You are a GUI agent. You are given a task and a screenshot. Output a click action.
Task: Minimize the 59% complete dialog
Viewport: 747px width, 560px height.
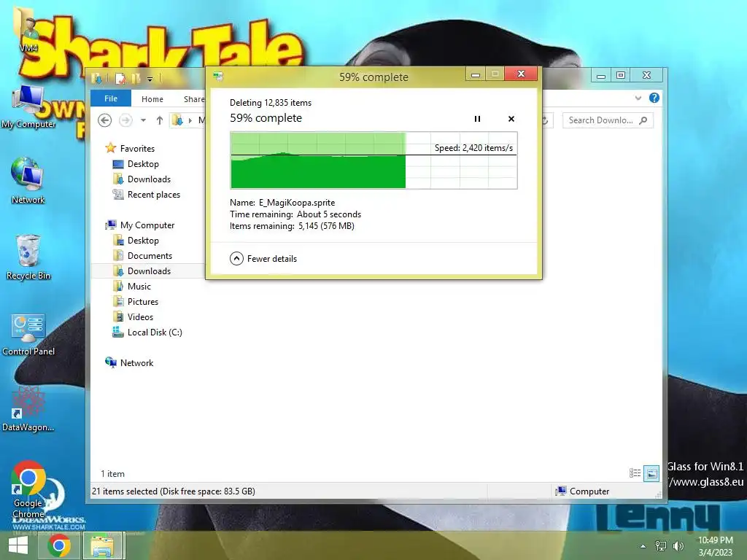pyautogui.click(x=476, y=74)
